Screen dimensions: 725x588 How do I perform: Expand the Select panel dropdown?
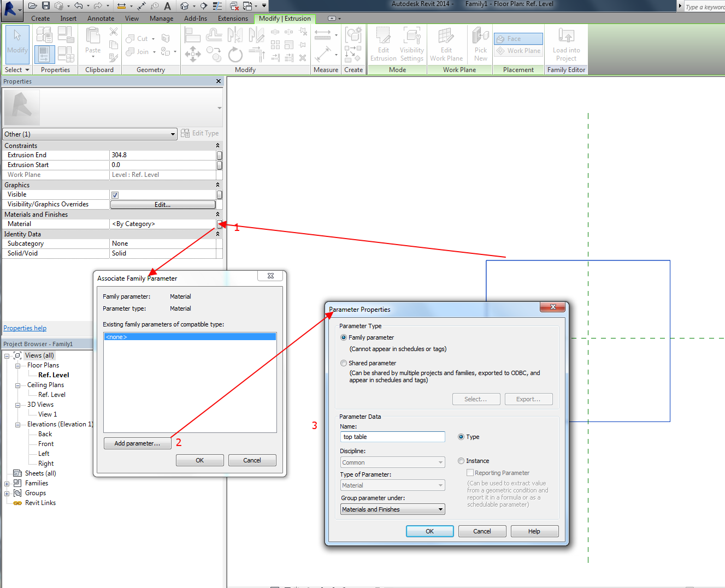(17, 70)
